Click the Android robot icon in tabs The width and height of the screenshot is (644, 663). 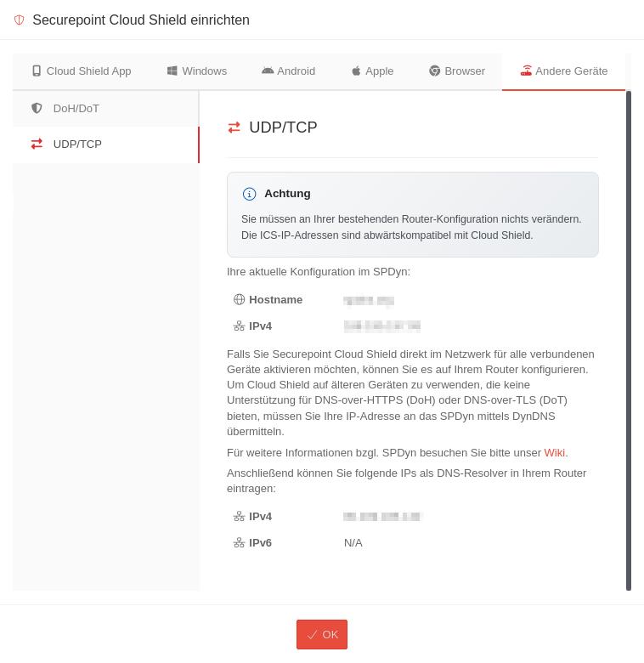pyautogui.click(x=268, y=71)
